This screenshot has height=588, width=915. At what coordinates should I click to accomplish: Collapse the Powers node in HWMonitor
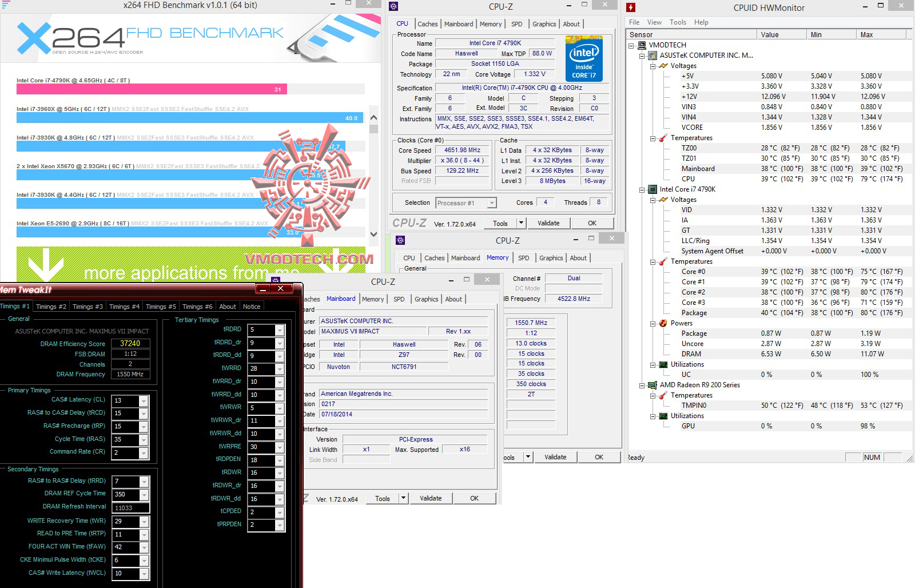pos(653,323)
